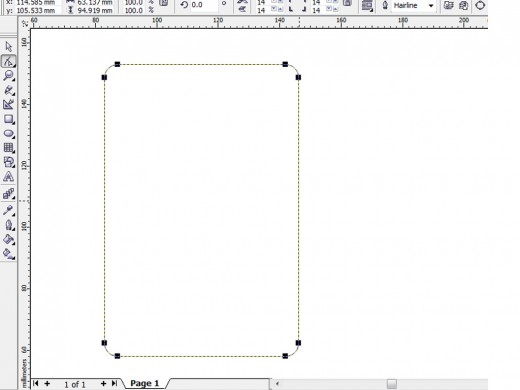Image resolution: width=520 pixels, height=390 pixels.
Task: Choose the Zoom tool
Action: (x=9, y=75)
